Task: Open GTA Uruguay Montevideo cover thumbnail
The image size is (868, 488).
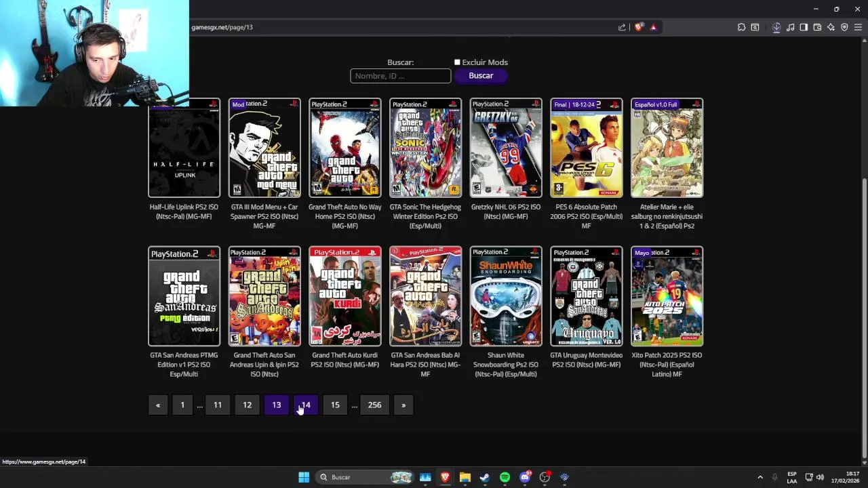Action: coord(587,296)
